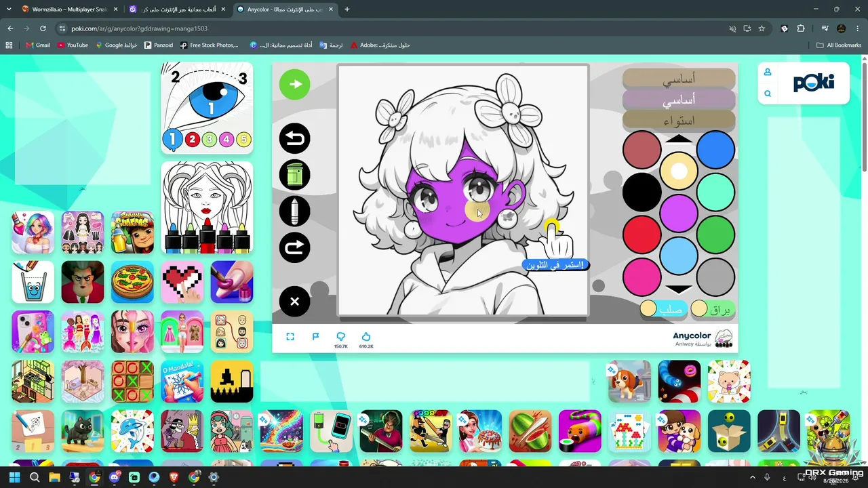
Task: Select the pencil tool
Action: (x=294, y=211)
